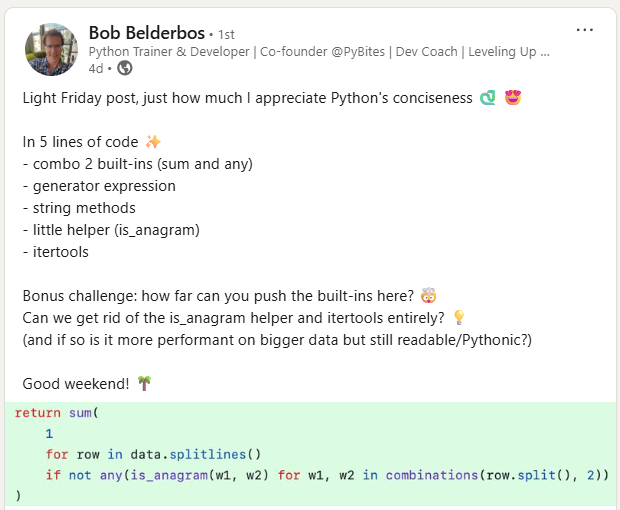Screen dimensions: 620x510
Task: Click the 4d post timestamp
Action: click(x=96, y=68)
